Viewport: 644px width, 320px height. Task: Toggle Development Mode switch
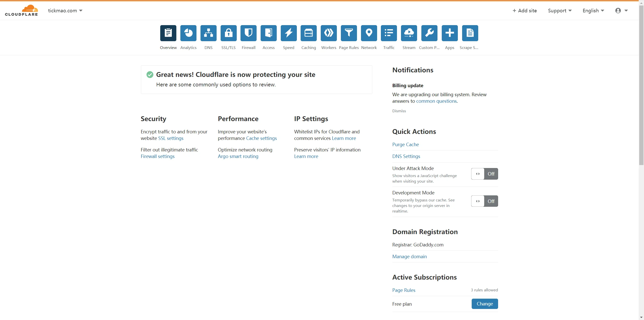[x=484, y=201]
